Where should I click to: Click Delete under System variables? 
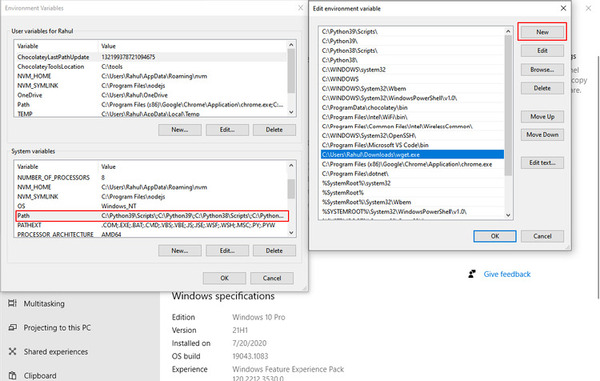point(274,251)
